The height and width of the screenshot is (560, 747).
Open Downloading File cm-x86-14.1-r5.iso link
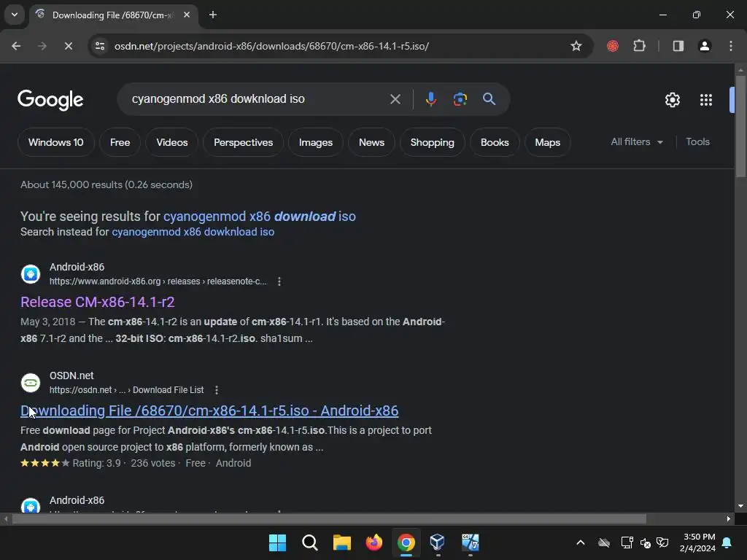tap(209, 411)
